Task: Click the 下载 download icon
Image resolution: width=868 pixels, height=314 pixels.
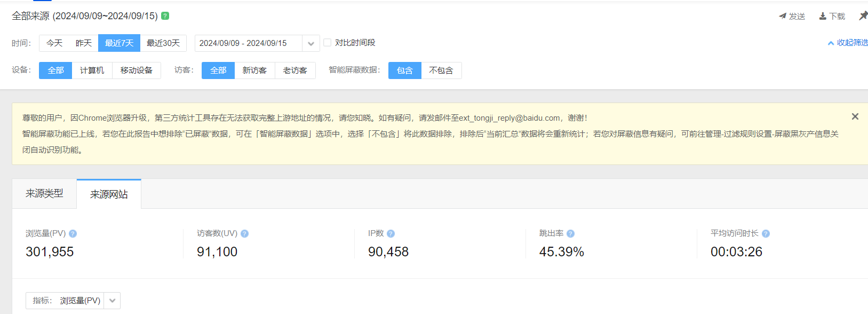Action: point(823,16)
